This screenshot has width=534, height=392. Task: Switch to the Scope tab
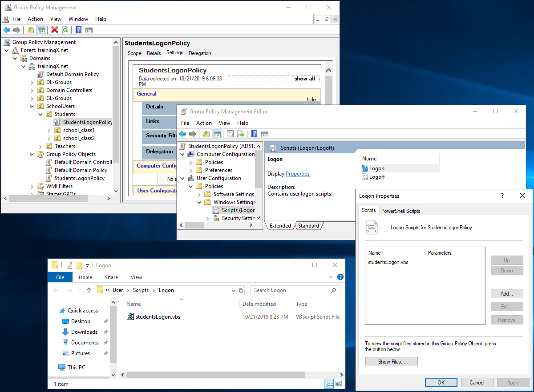pos(134,53)
